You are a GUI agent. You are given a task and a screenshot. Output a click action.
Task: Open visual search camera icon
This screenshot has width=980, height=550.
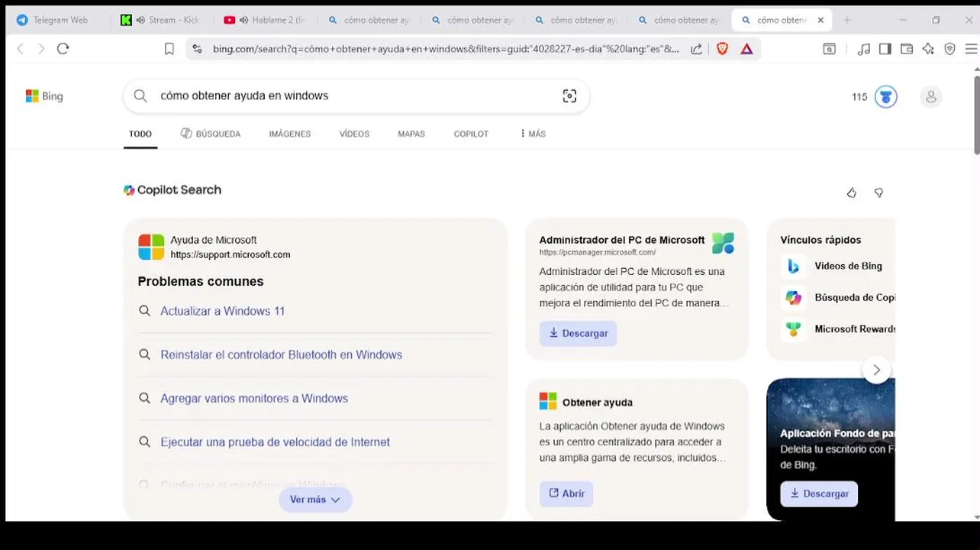coord(569,95)
